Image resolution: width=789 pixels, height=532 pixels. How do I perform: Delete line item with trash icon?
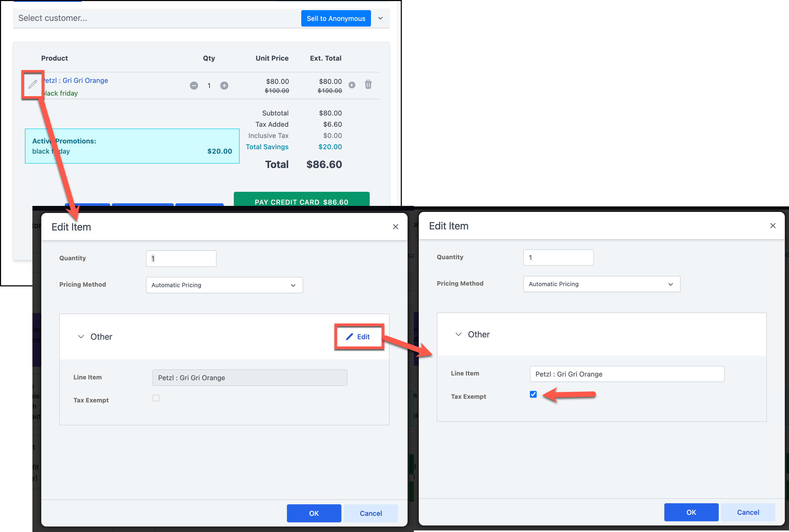coord(368,84)
